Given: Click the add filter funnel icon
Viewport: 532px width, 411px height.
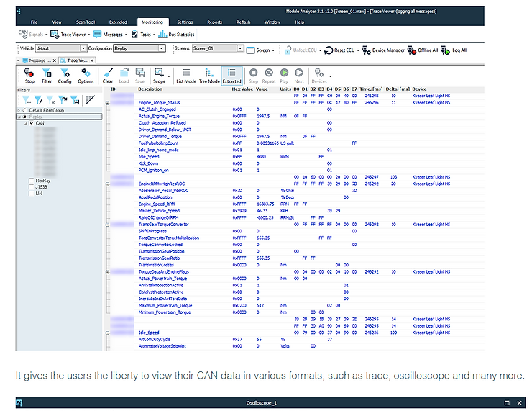Looking at the screenshot, I should coord(27,100).
